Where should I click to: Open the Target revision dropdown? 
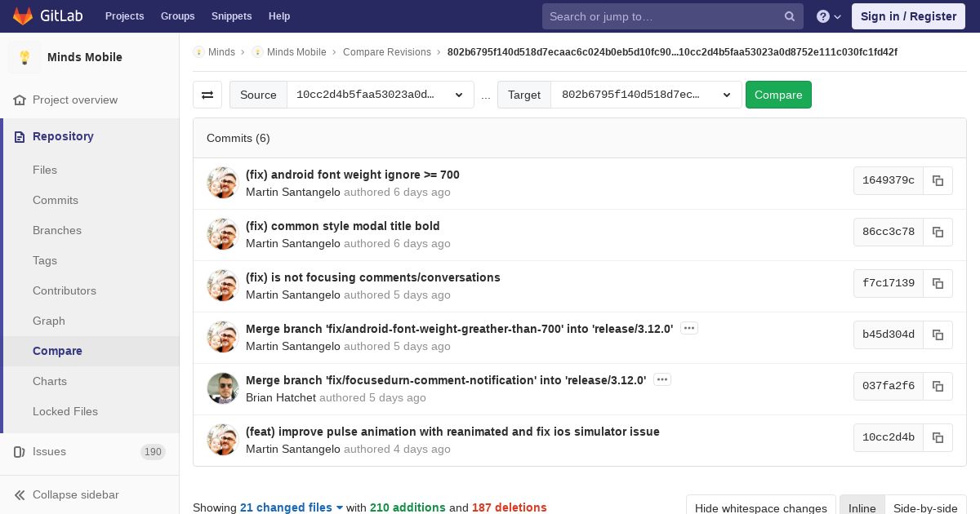[x=646, y=95]
